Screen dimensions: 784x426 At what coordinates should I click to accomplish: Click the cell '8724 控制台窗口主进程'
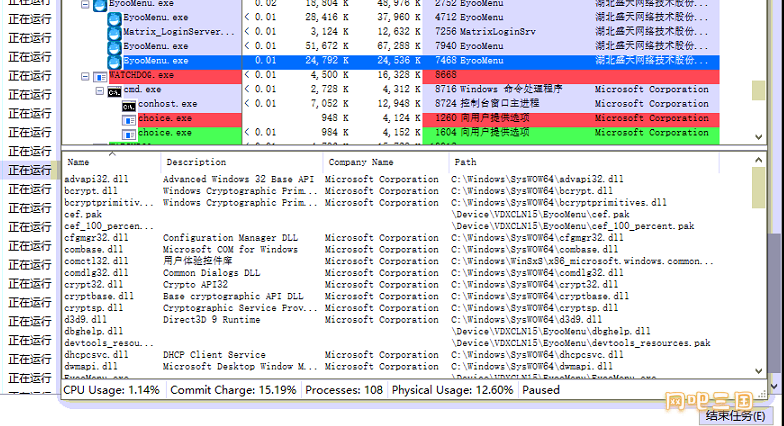(487, 104)
